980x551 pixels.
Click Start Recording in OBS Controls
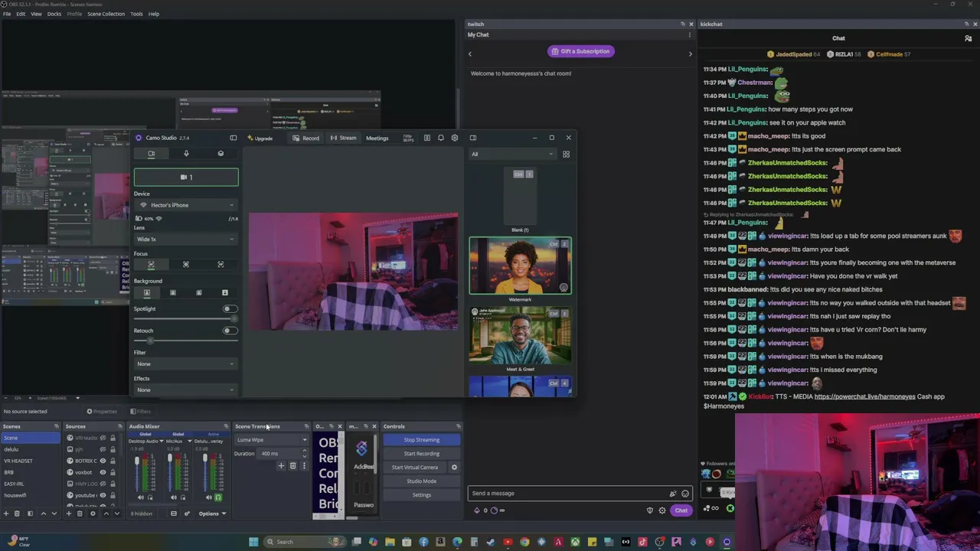[422, 454]
